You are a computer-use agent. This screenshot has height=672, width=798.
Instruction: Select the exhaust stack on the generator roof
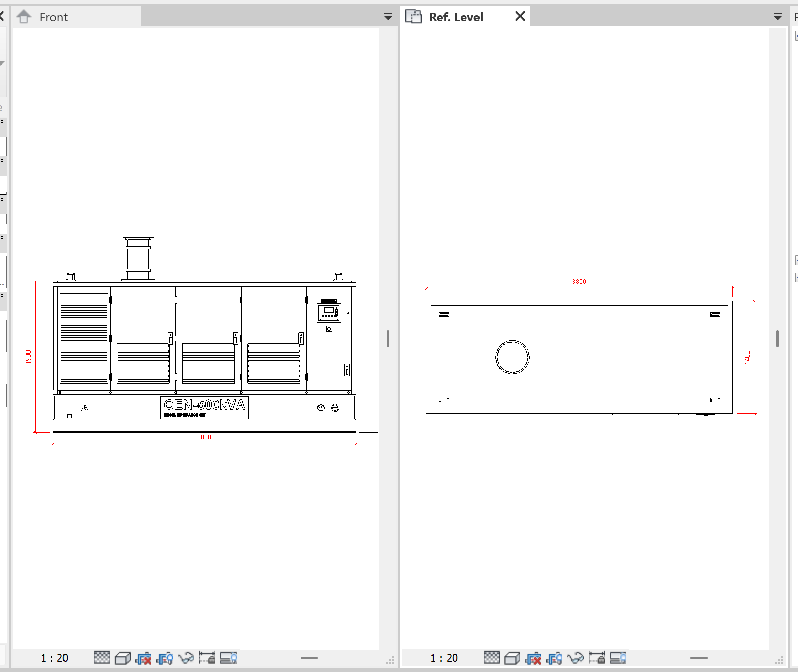point(138,259)
